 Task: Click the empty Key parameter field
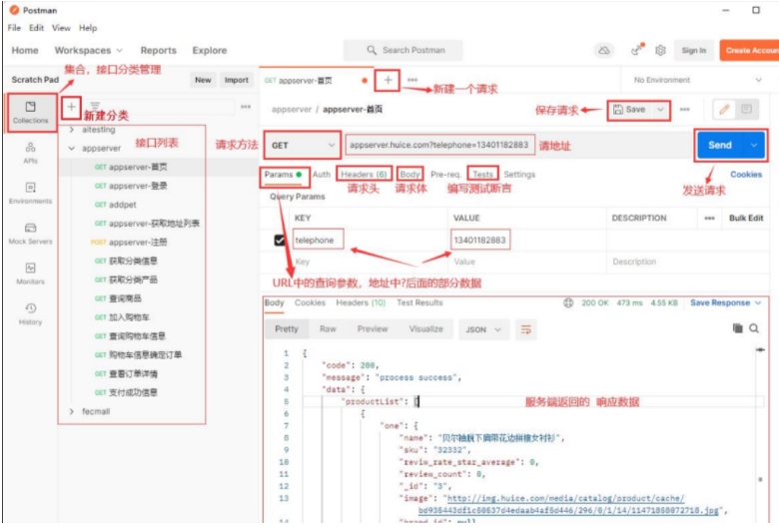click(369, 262)
